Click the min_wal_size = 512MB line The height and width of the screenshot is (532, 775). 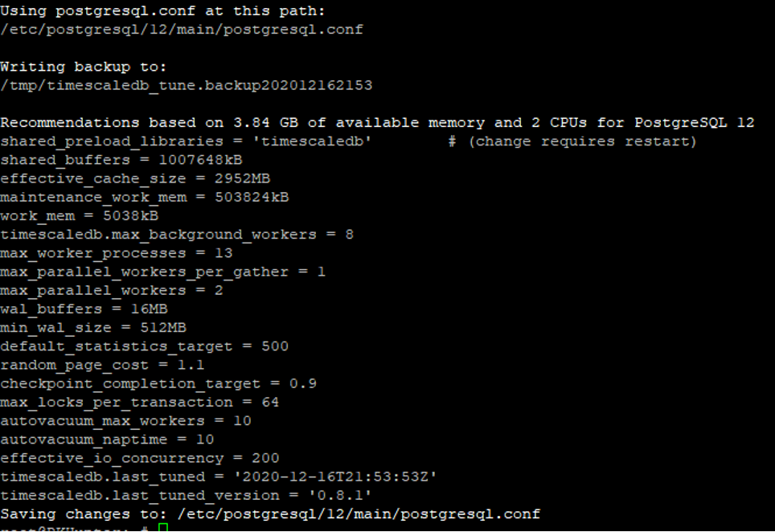click(x=93, y=328)
